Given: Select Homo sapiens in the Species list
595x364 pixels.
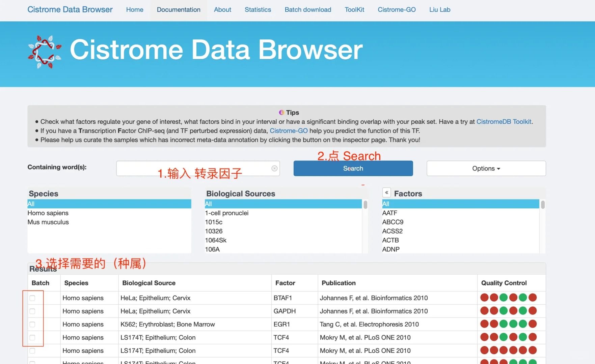Looking at the screenshot, I should click(48, 213).
